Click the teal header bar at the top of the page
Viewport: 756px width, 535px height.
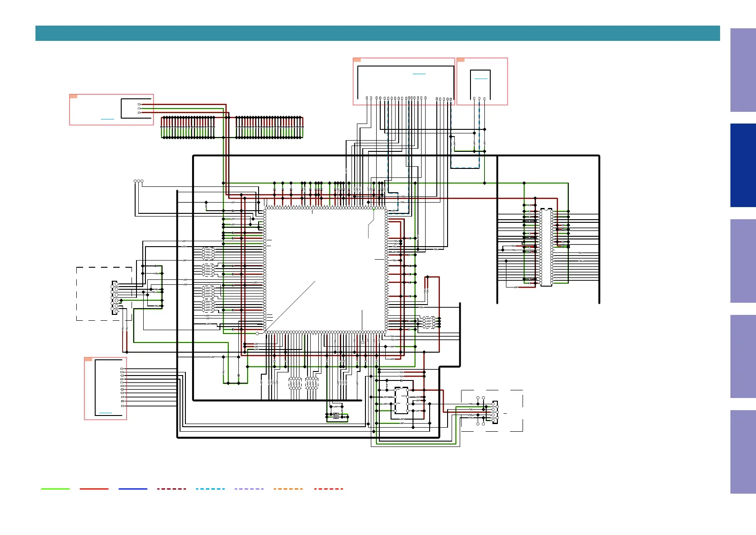tap(378, 33)
